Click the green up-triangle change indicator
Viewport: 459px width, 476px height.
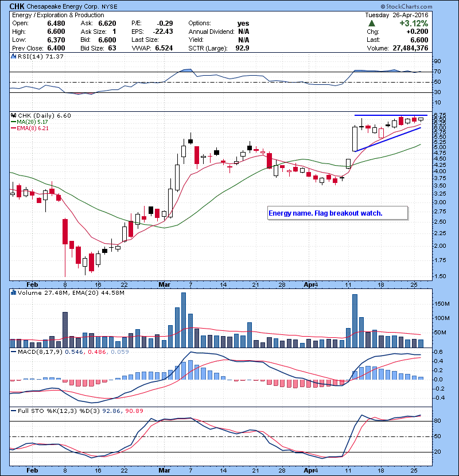coord(372,24)
